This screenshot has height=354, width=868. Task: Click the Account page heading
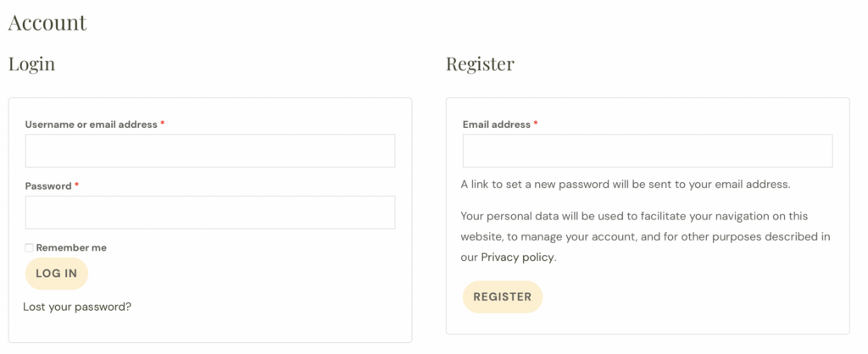point(47,22)
